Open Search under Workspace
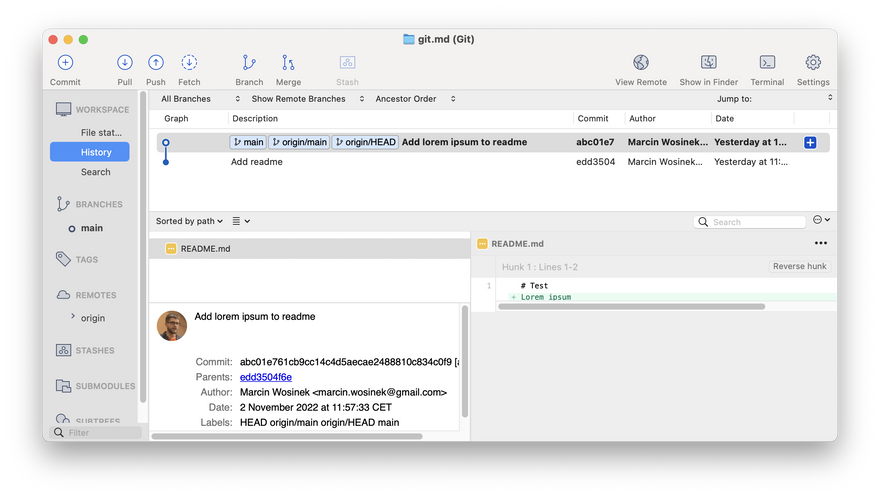Screen dimensions: 880x498 pyautogui.click(x=96, y=172)
